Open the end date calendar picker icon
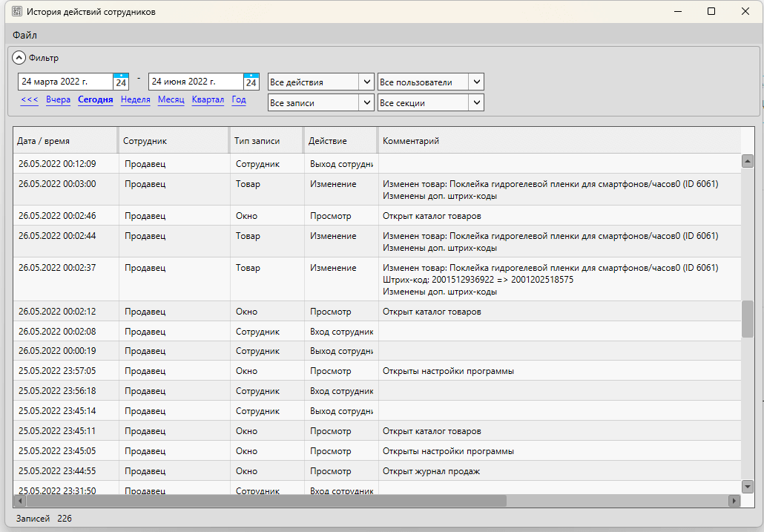 click(x=251, y=82)
